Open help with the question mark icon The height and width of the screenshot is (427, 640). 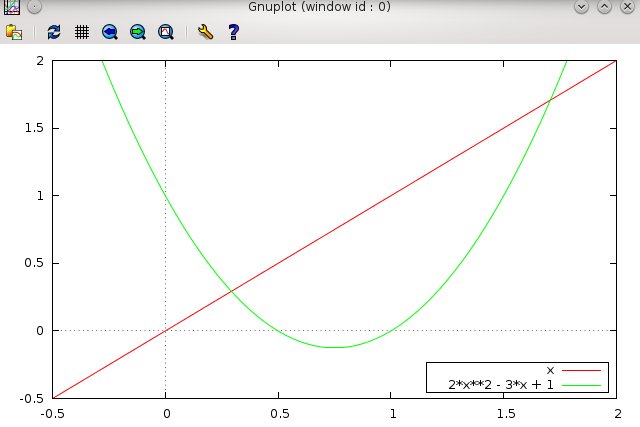[x=233, y=32]
